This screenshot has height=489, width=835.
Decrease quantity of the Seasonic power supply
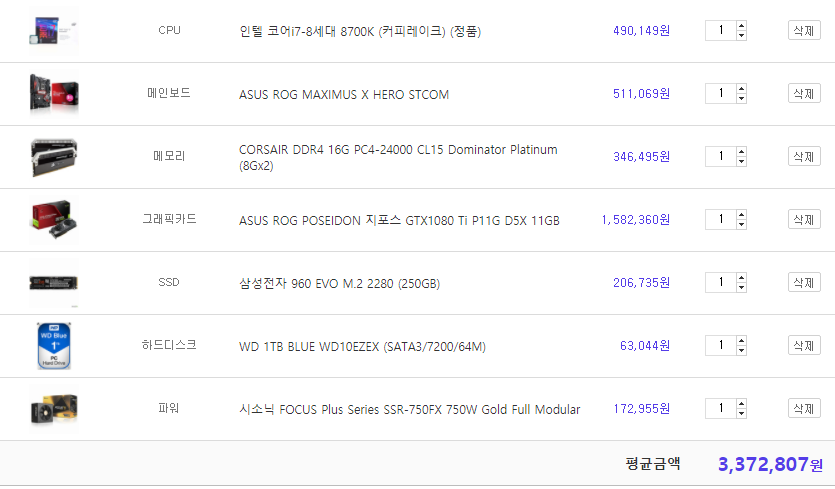coord(741,414)
